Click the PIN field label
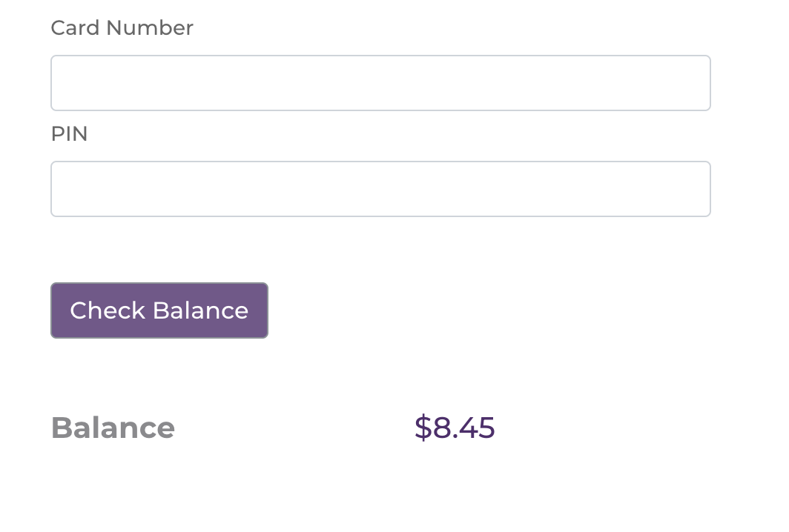Screen dimensions: 789x532 pos(69,134)
